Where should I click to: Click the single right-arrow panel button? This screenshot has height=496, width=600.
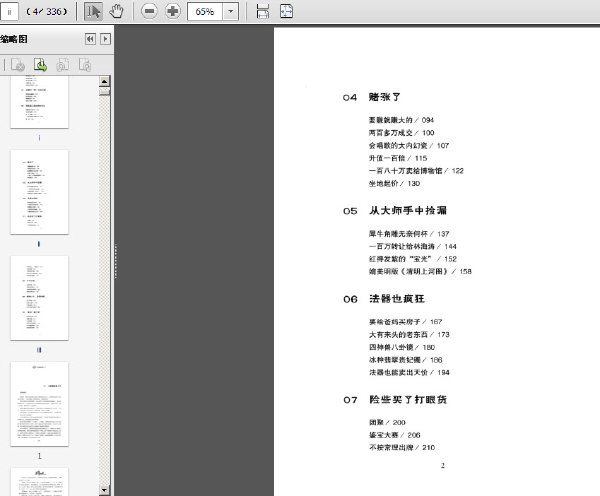(x=105, y=39)
